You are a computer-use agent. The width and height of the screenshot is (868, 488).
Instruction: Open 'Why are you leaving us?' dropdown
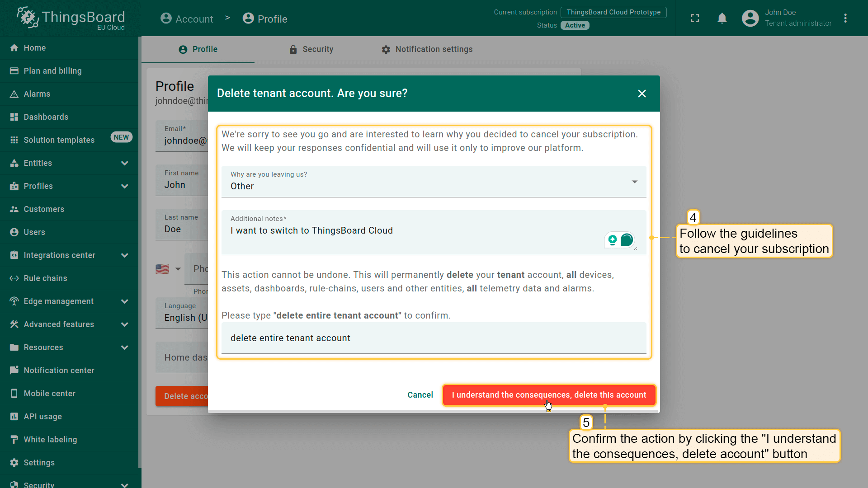pos(433,182)
